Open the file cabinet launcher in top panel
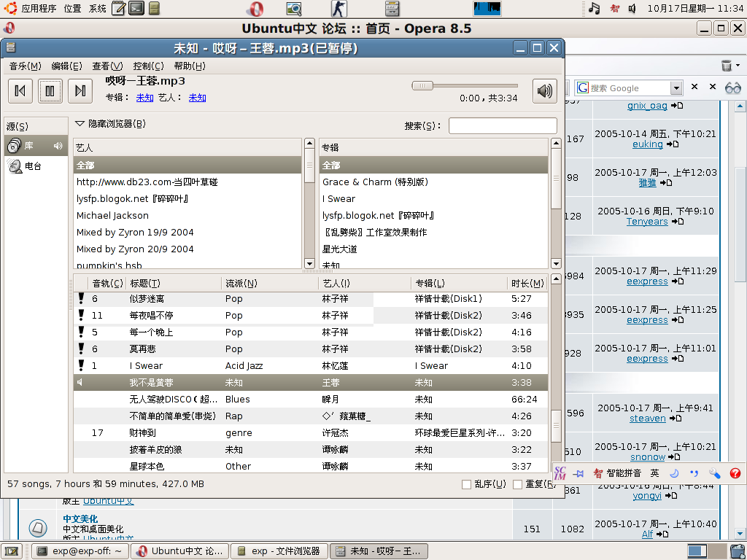Screen dimensions: 747x560 pos(154,8)
